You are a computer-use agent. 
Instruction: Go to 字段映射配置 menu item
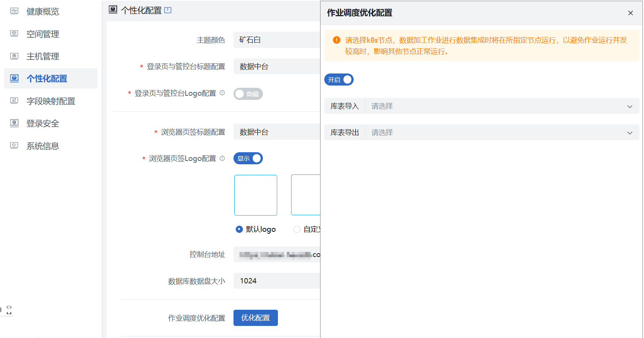[51, 101]
